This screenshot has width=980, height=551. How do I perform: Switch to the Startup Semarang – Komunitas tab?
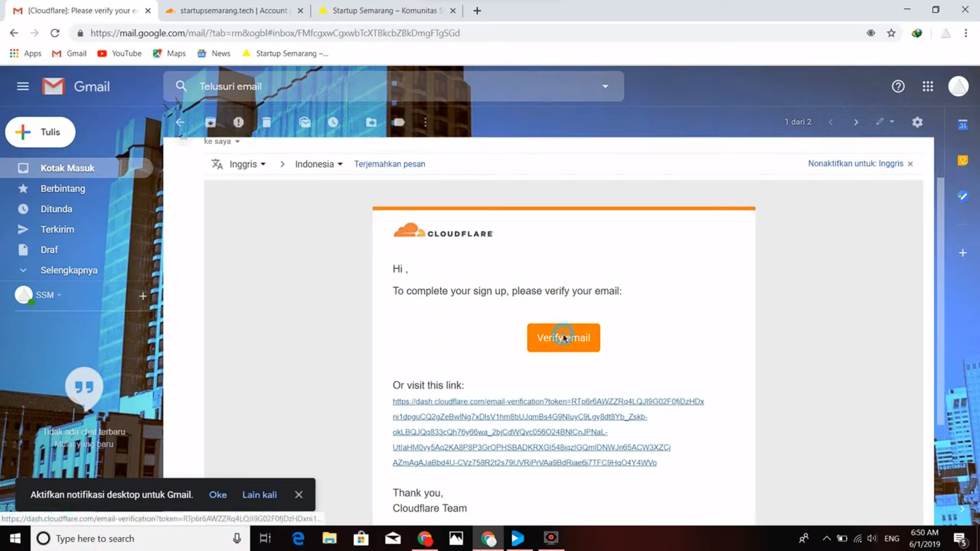(387, 11)
